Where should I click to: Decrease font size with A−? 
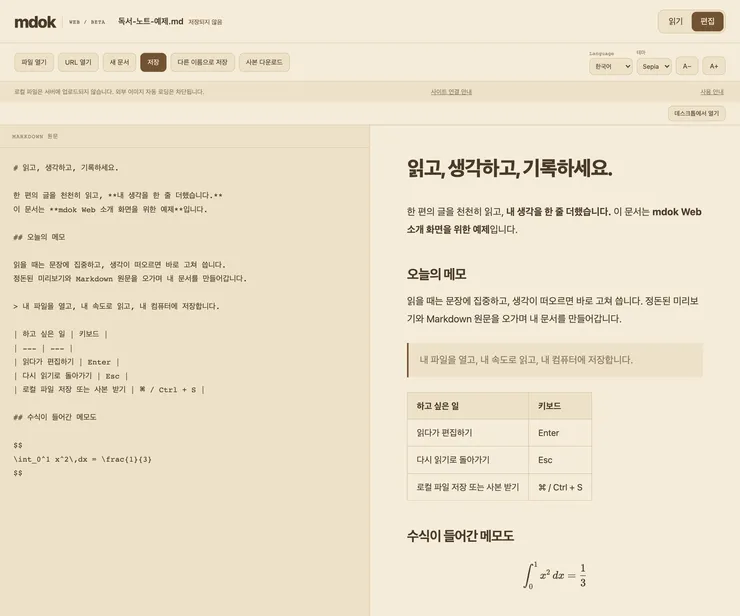tap(687, 67)
